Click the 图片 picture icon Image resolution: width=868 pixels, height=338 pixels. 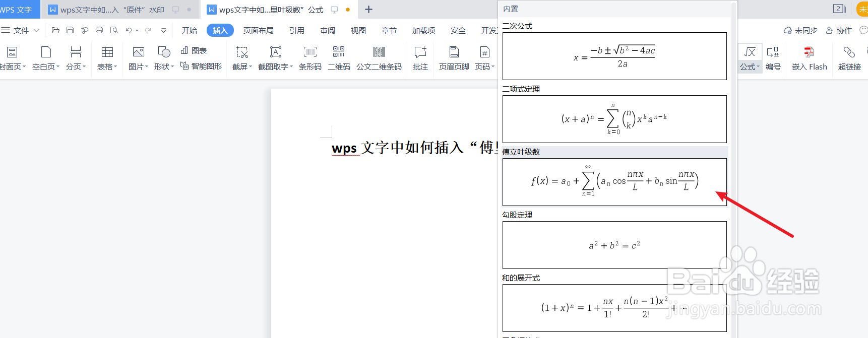138,52
